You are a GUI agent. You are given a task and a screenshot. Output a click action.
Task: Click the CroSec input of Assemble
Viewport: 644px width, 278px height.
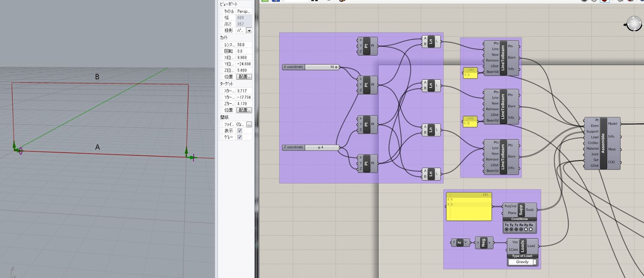pyautogui.click(x=593, y=143)
